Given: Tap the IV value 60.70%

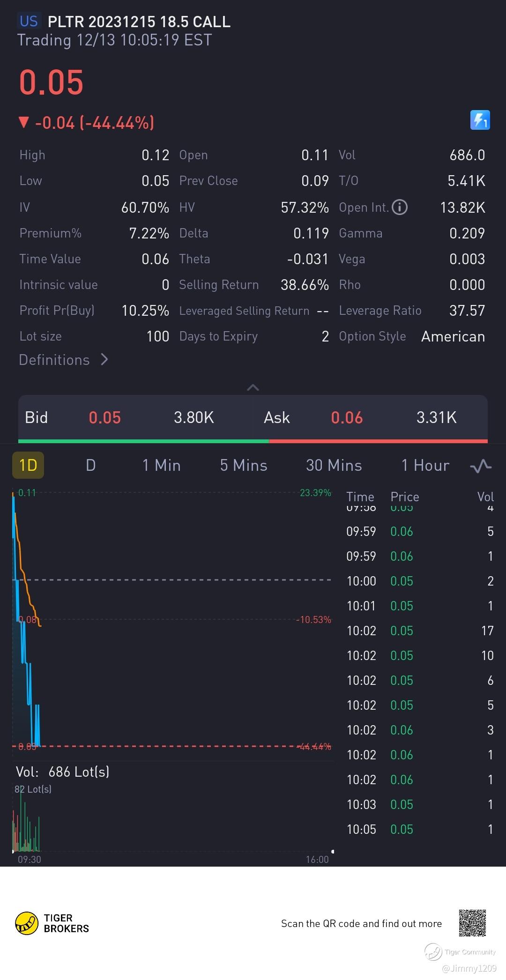Looking at the screenshot, I should [x=145, y=207].
